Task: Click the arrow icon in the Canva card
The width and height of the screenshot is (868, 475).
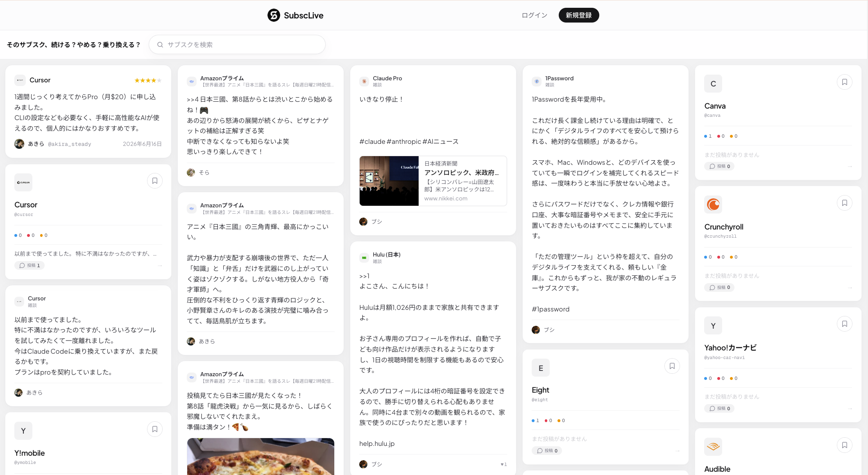Action: tap(850, 166)
